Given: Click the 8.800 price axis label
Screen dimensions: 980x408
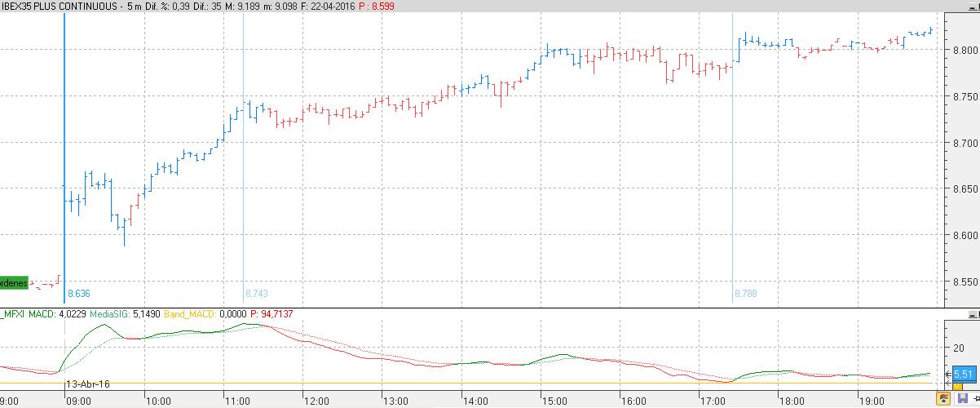Looking at the screenshot, I should click(x=965, y=51).
